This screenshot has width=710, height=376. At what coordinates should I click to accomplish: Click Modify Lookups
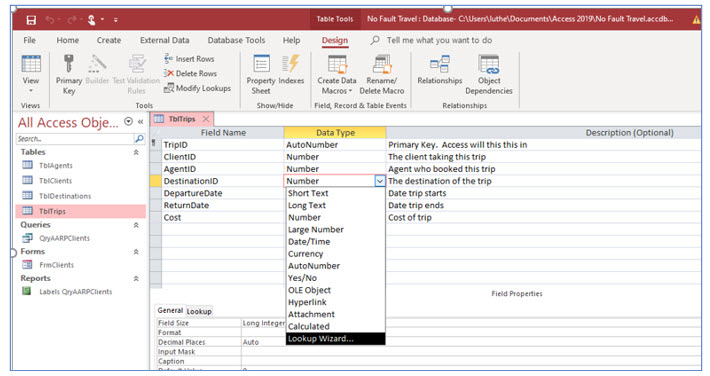click(197, 88)
